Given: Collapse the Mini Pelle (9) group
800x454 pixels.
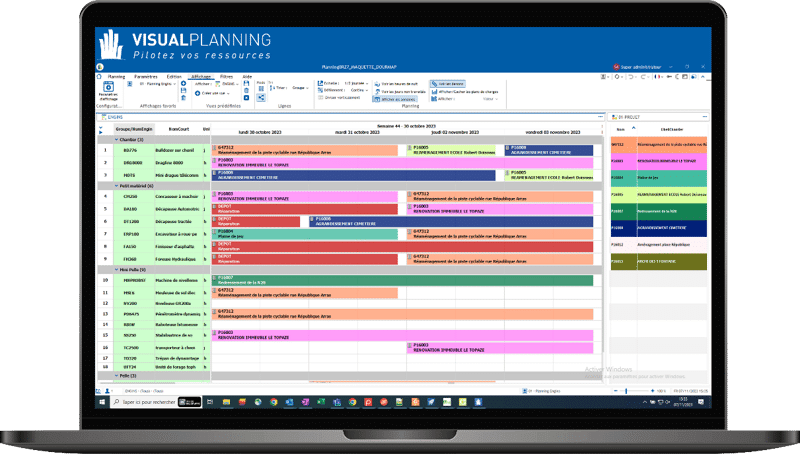Looking at the screenshot, I should coord(116,270).
